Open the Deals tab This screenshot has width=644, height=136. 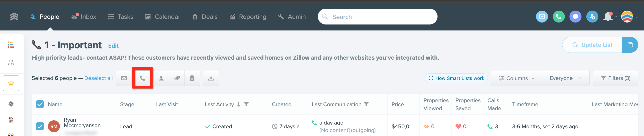[x=205, y=17]
